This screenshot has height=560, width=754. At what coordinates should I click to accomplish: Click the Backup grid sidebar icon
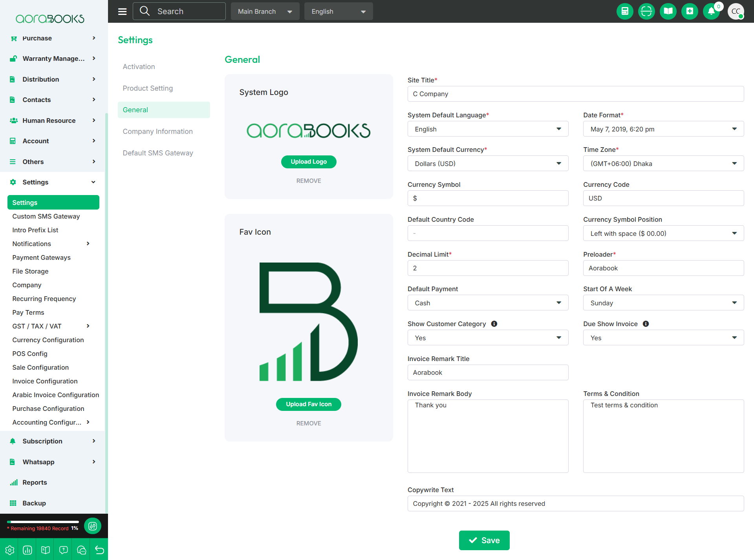click(13, 503)
